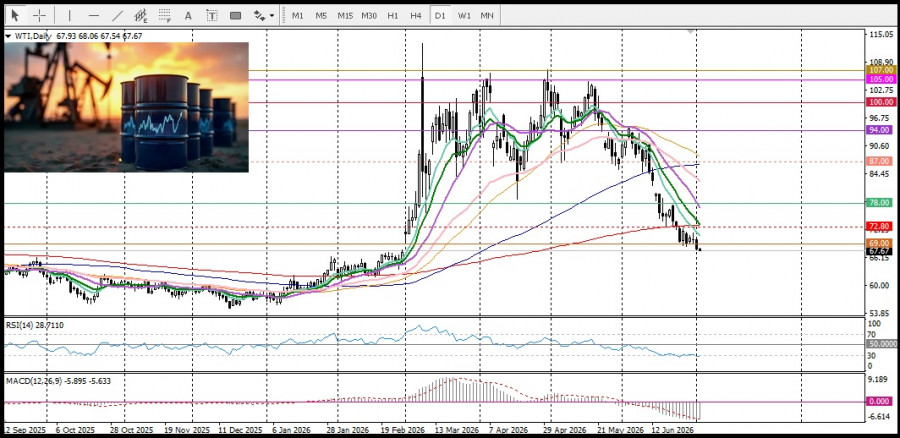Click the 78.00 green price label
The height and width of the screenshot is (438, 900).
pos(881,203)
